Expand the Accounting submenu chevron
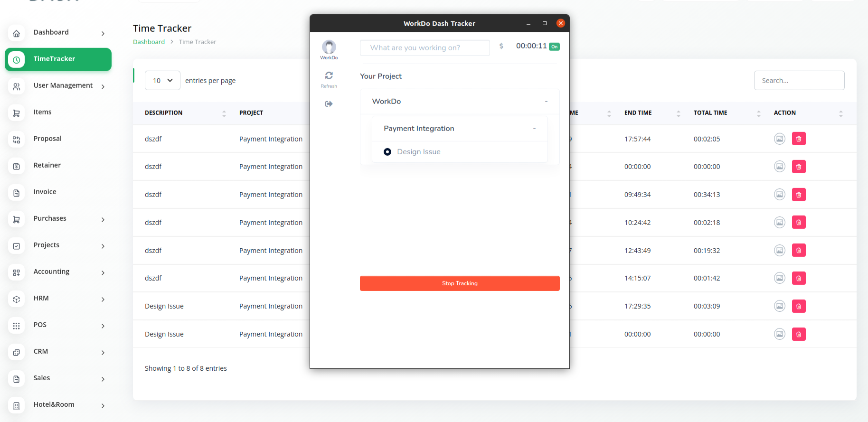Image resolution: width=868 pixels, height=422 pixels. pyautogui.click(x=103, y=272)
